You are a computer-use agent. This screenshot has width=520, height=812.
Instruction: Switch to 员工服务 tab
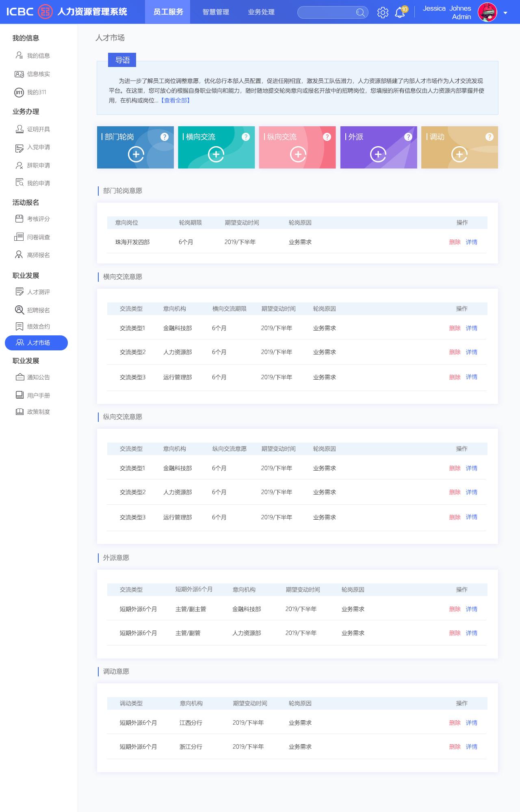[168, 12]
